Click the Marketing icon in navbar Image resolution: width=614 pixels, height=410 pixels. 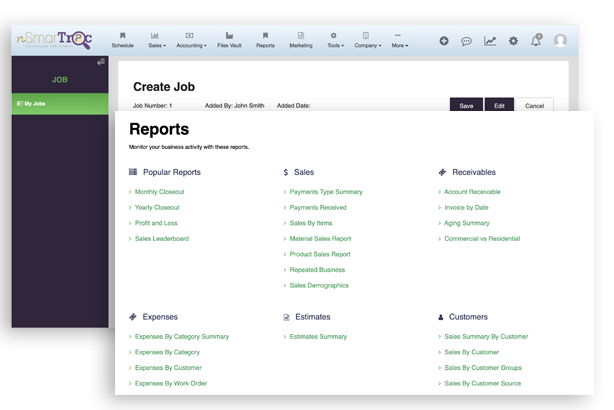pyautogui.click(x=300, y=40)
